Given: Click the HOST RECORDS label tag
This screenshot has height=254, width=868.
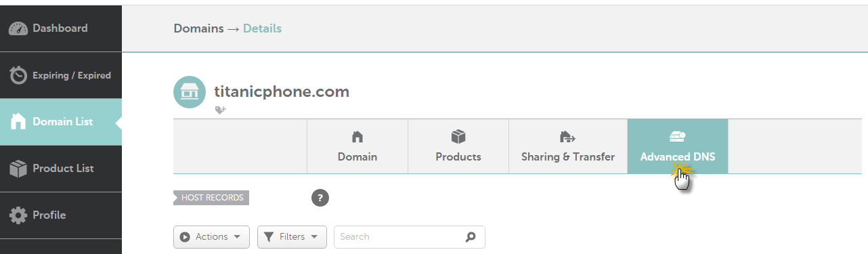Looking at the screenshot, I should click(x=211, y=198).
